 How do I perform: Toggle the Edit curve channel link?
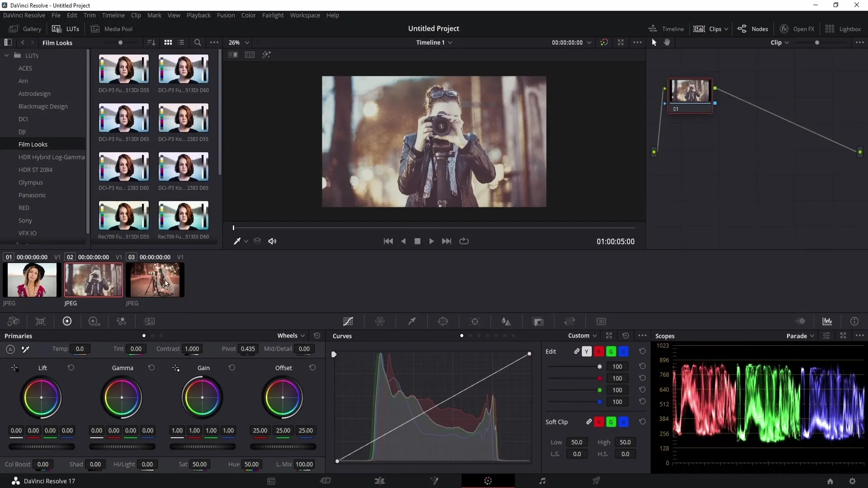tap(576, 351)
